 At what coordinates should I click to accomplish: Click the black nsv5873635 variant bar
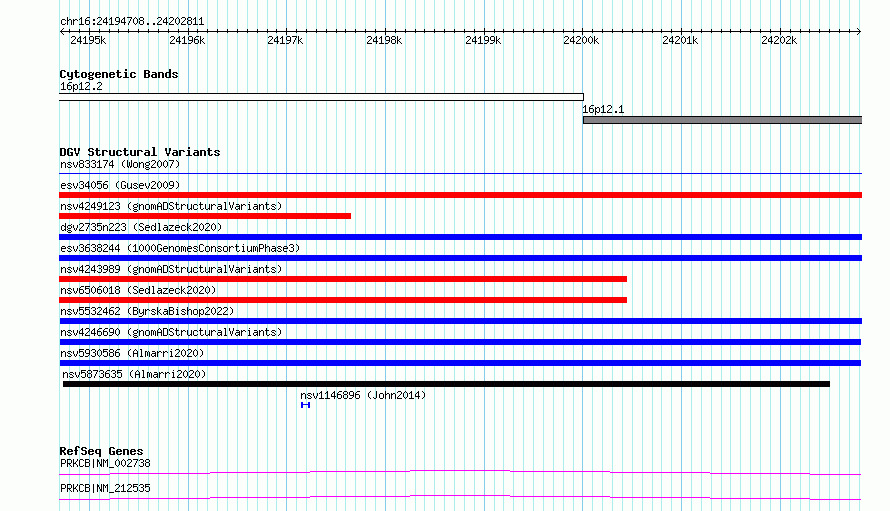coord(446,384)
